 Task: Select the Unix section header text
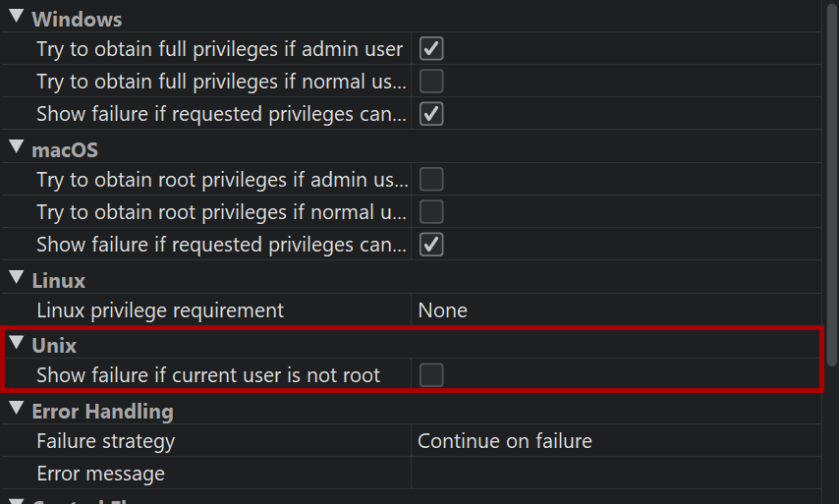click(54, 345)
